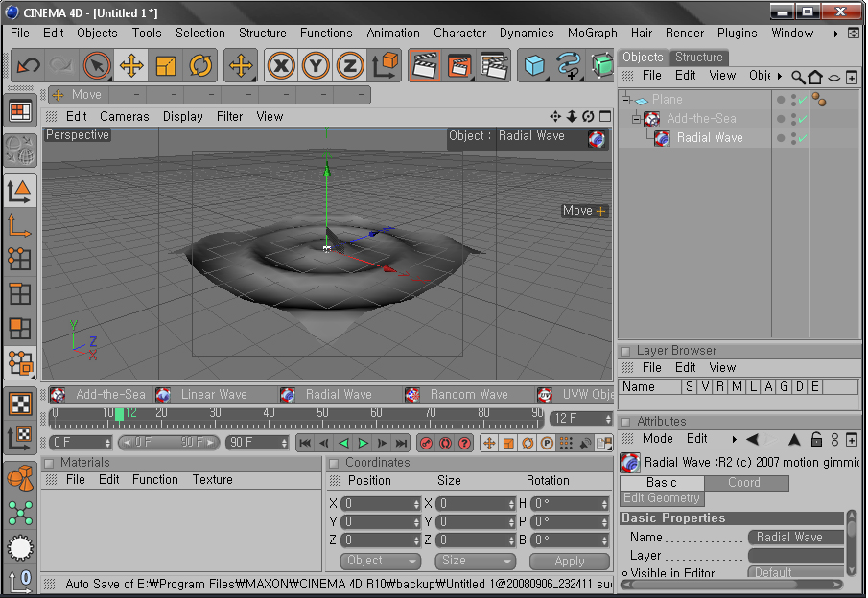
Task: Open the Size mode dropdown
Action: coord(475,561)
